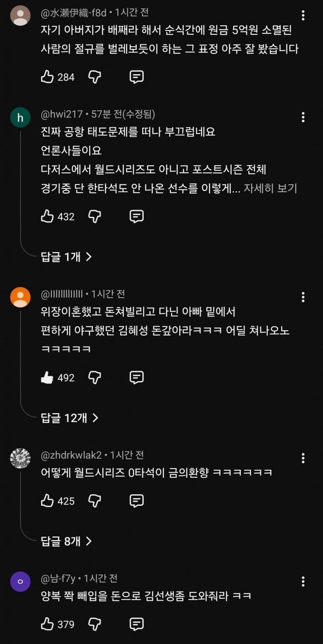
Task: Dislike the @hwi217 comment
Action: pos(94,217)
